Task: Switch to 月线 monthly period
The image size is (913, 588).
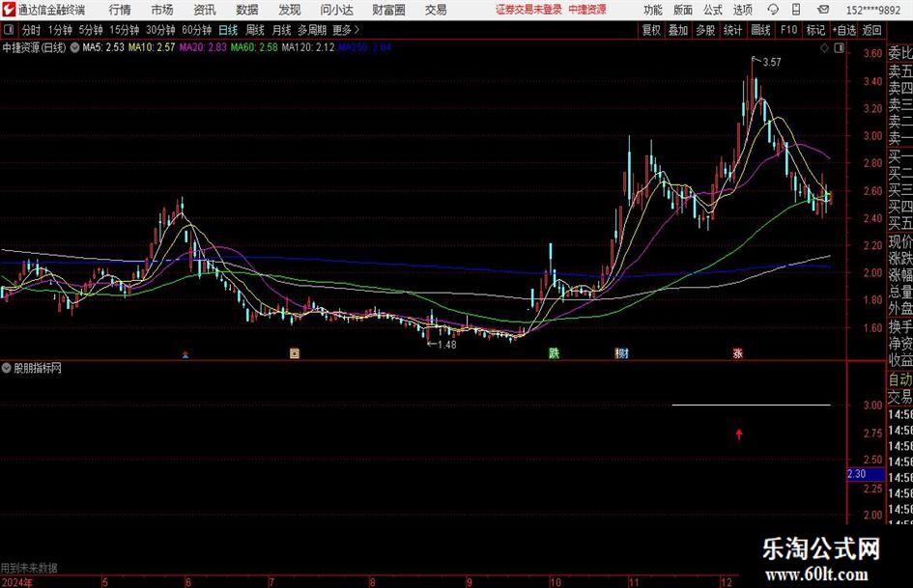Action: [282, 30]
